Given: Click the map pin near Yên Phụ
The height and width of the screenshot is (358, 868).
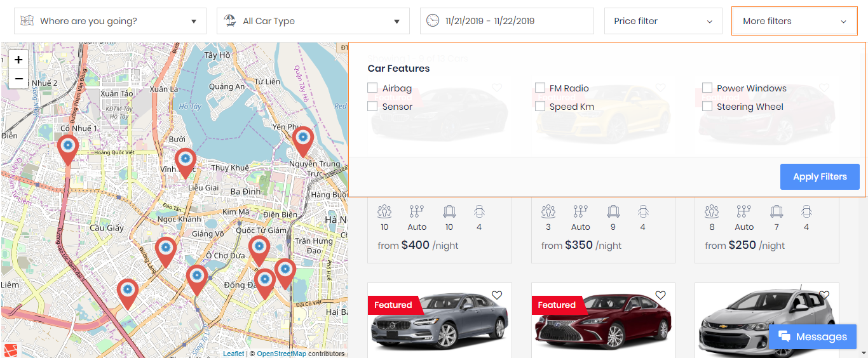Looking at the screenshot, I should (x=303, y=140).
